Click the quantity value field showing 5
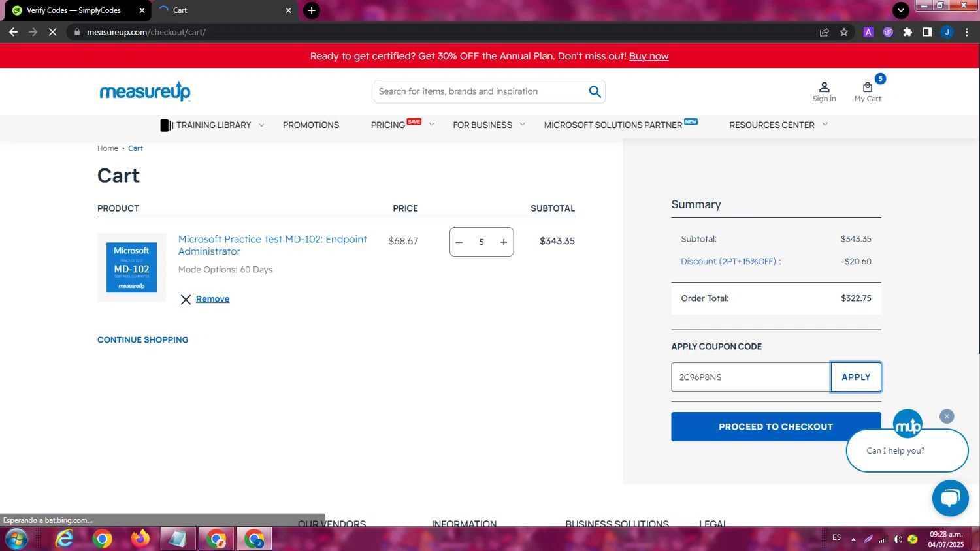 [482, 242]
